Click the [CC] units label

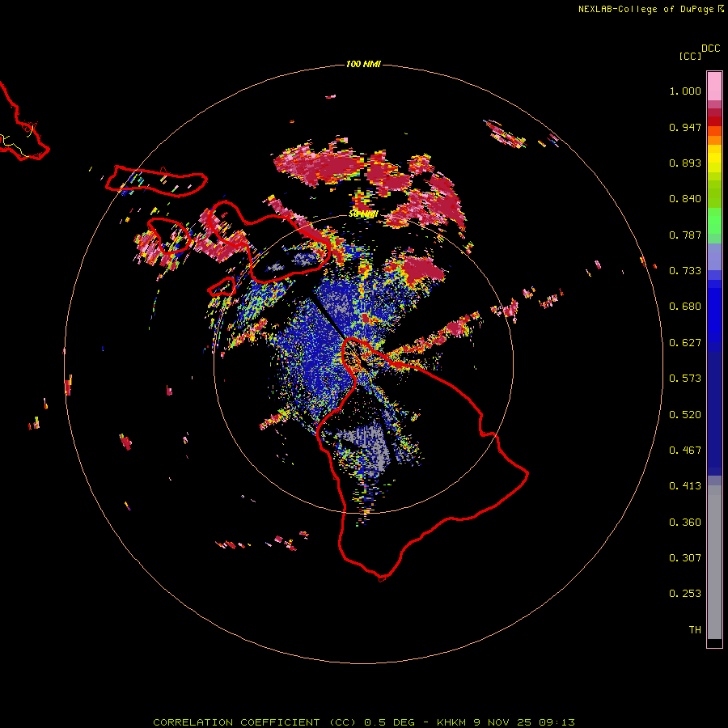pos(690,56)
